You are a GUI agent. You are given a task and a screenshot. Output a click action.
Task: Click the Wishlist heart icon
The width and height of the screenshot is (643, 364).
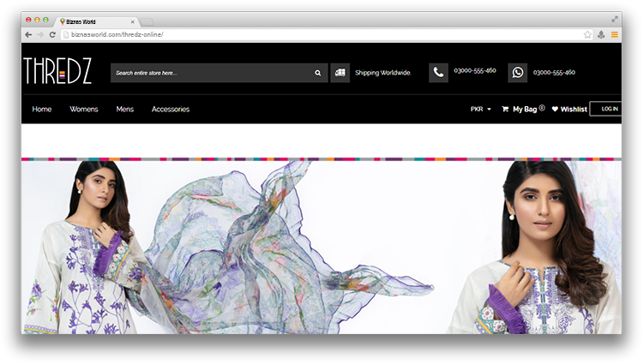pos(555,109)
